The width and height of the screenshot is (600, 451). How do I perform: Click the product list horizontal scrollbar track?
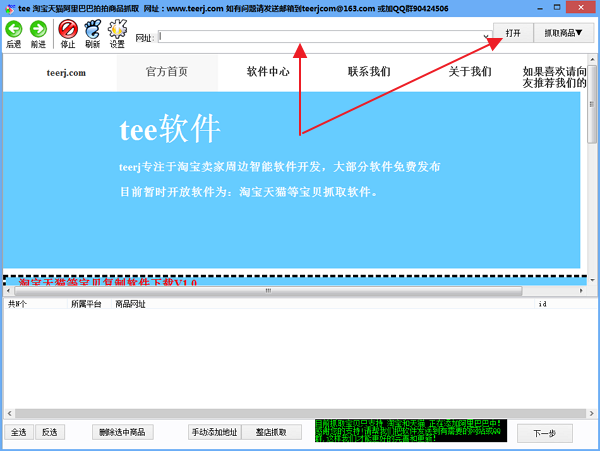[300, 414]
